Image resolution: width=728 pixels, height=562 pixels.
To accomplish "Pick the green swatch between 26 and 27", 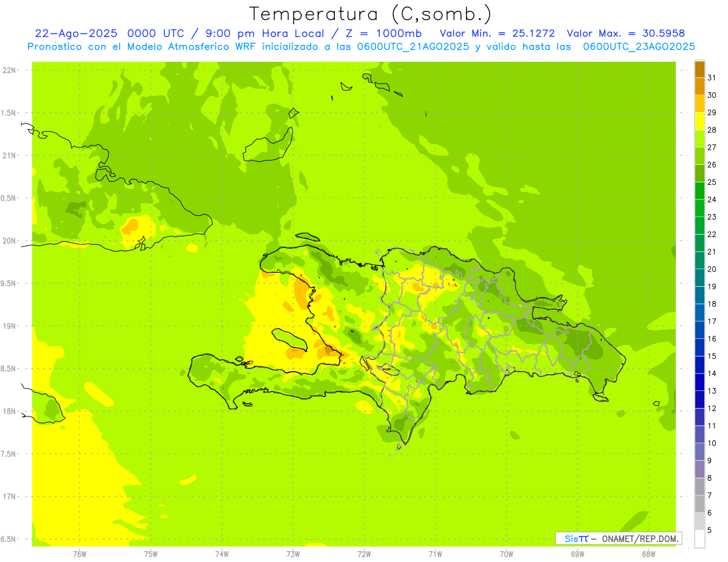I will (x=699, y=156).
